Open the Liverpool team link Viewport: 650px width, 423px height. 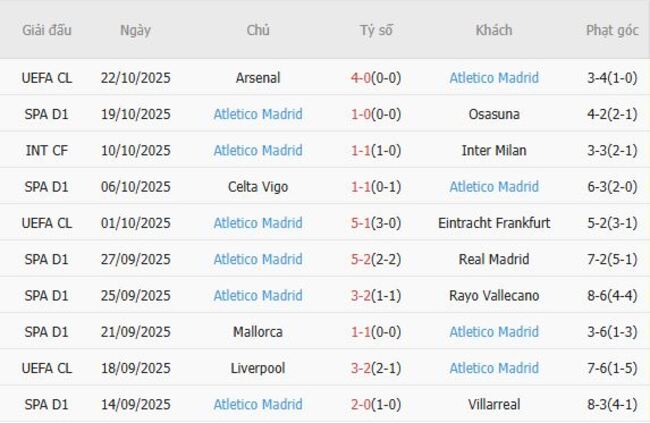click(258, 368)
